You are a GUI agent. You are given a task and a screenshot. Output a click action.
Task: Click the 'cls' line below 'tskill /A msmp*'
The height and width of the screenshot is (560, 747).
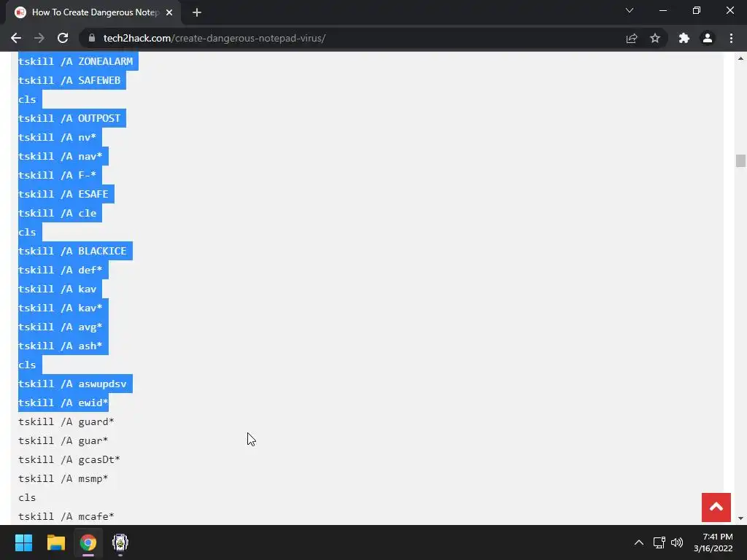(27, 497)
